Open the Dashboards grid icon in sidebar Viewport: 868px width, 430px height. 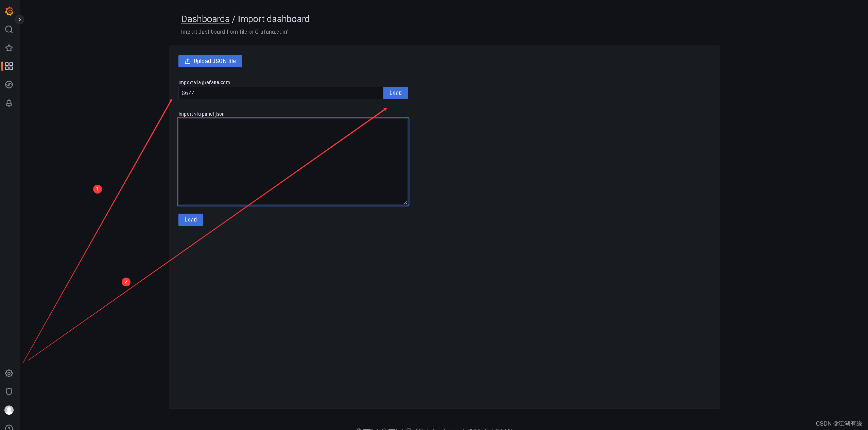point(9,66)
